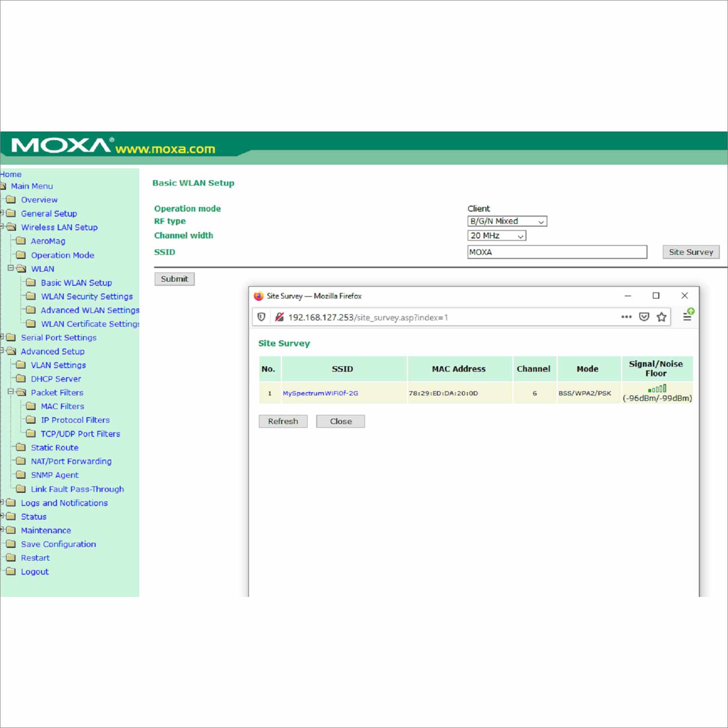Click the Save to Pocket icon

point(644,317)
